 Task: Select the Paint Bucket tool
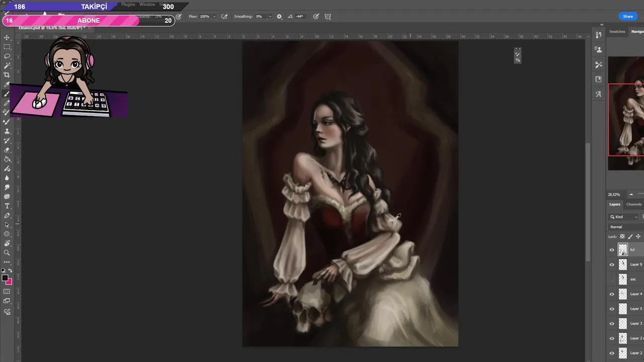click(7, 159)
